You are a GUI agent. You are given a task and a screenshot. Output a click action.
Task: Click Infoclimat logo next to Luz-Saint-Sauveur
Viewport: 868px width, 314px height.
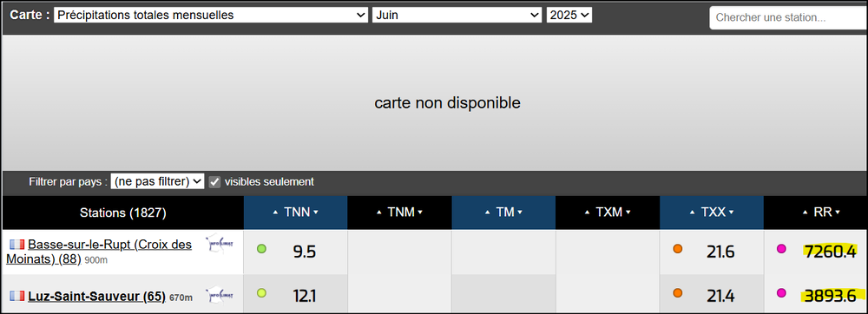click(x=220, y=296)
